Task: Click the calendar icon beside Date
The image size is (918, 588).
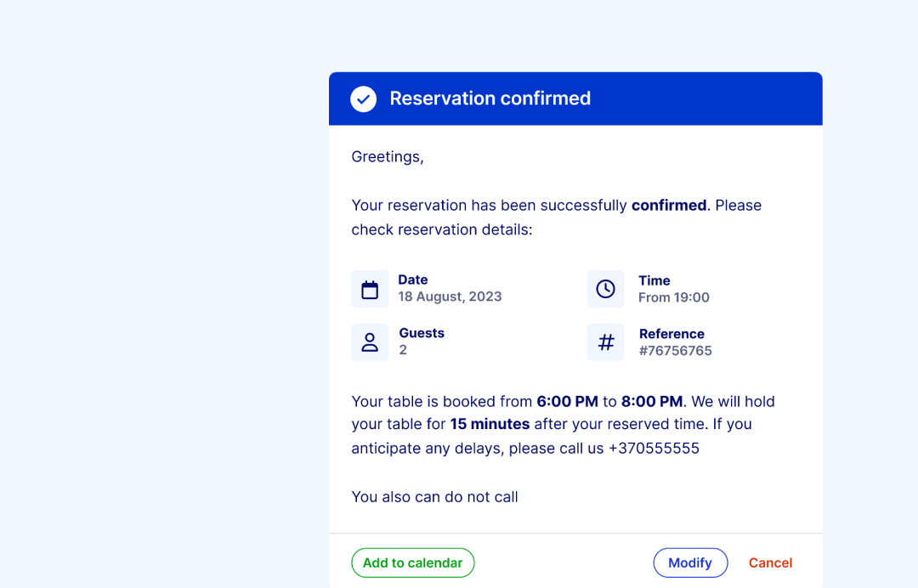Action: pos(370,289)
